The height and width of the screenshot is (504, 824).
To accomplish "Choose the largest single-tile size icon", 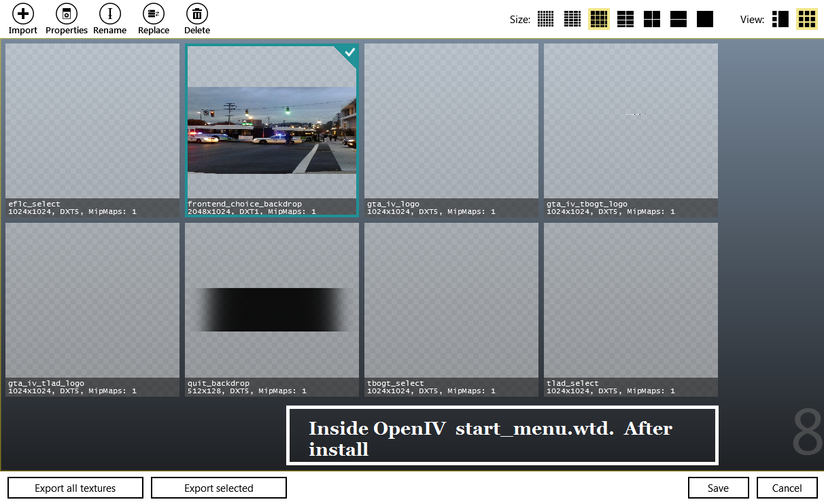I will point(705,19).
